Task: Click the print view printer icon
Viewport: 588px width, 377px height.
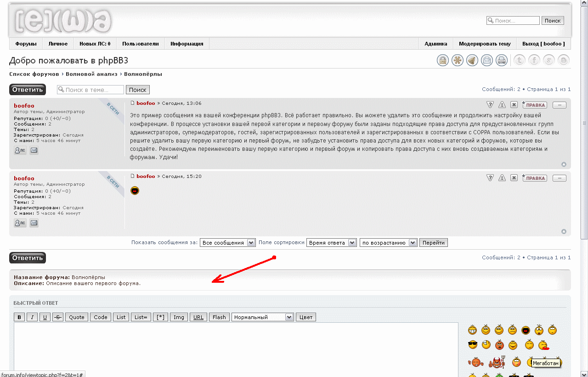Action: [x=502, y=60]
